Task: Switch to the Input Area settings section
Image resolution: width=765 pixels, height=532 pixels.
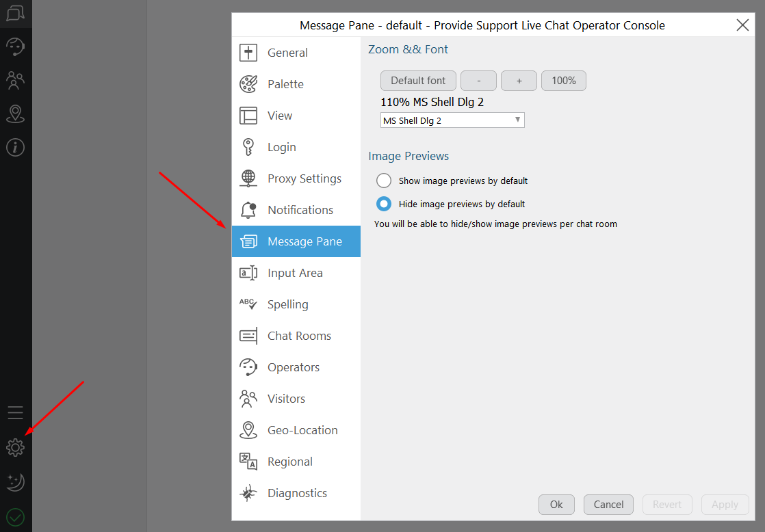Action: tap(295, 272)
